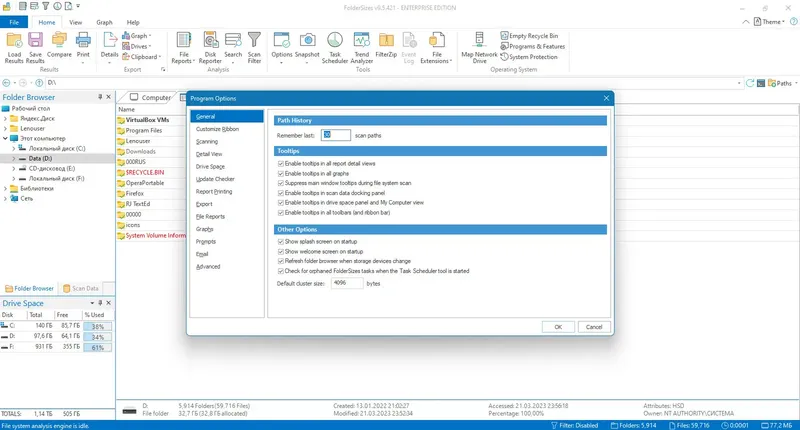
Task: Switch to the Graph ribbon tab
Action: pos(104,22)
